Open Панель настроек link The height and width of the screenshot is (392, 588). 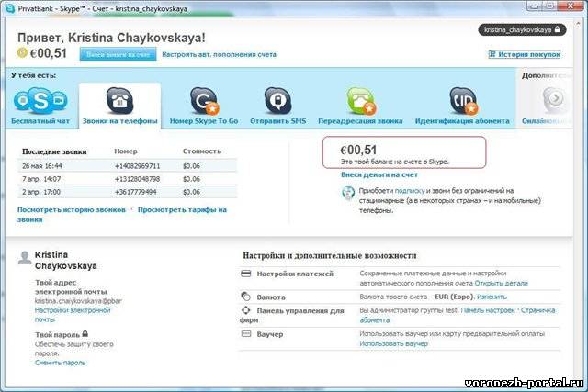(488, 310)
